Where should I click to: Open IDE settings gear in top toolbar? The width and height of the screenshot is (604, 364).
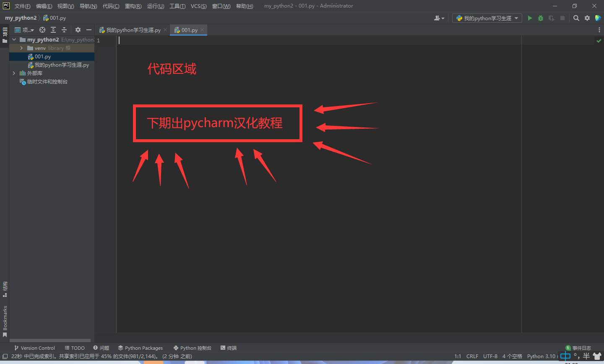click(x=587, y=18)
